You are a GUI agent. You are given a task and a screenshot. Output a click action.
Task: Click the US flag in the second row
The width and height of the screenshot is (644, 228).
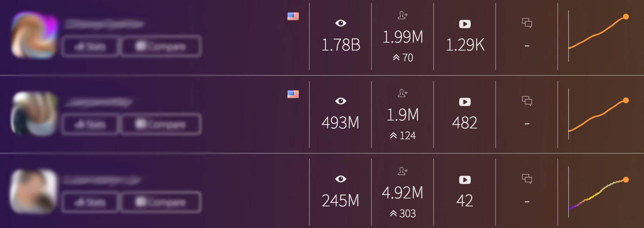293,94
